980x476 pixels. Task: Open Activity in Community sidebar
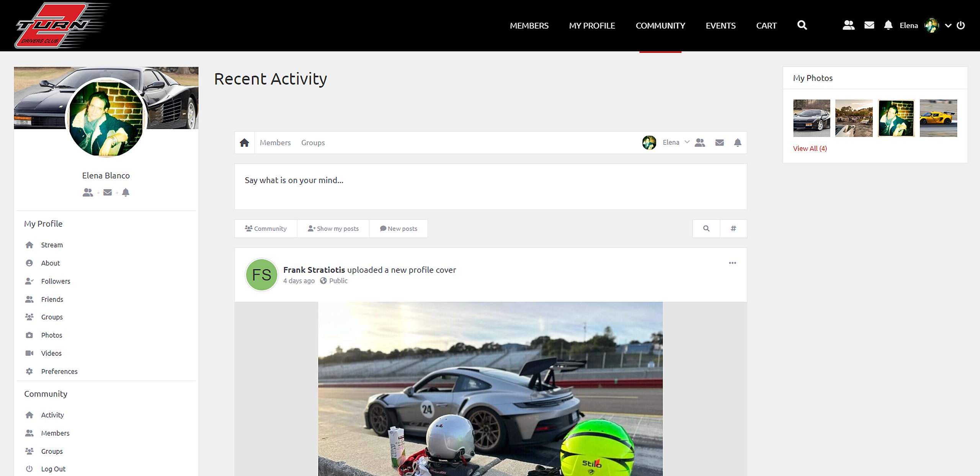[x=52, y=415]
